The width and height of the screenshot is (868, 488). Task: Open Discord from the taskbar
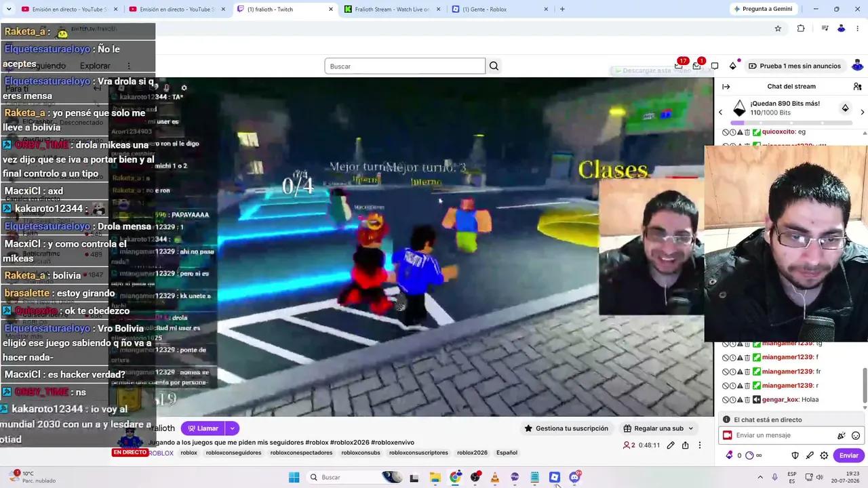575,477
